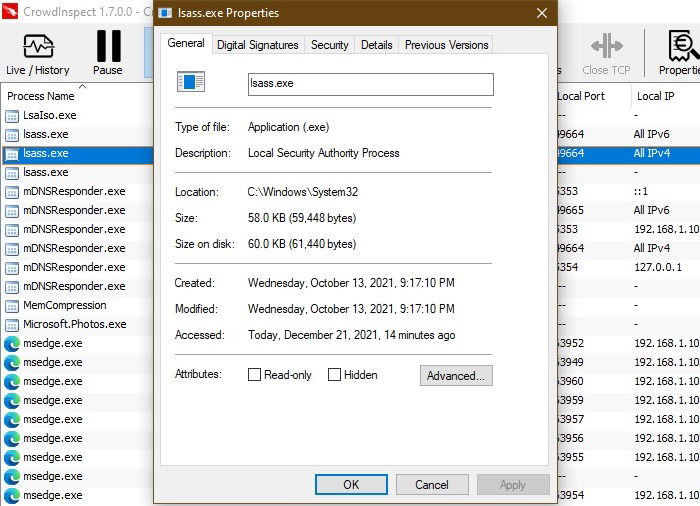Click the Local Security Authority Process description

pos(324,153)
